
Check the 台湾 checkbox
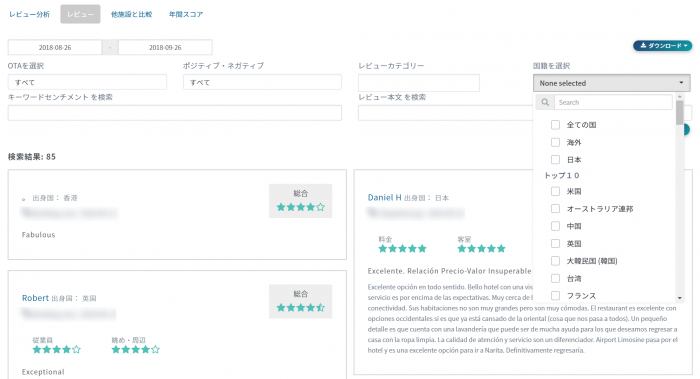(x=555, y=278)
